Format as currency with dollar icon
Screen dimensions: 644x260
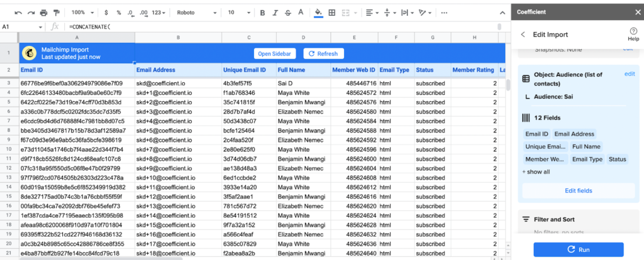click(106, 13)
